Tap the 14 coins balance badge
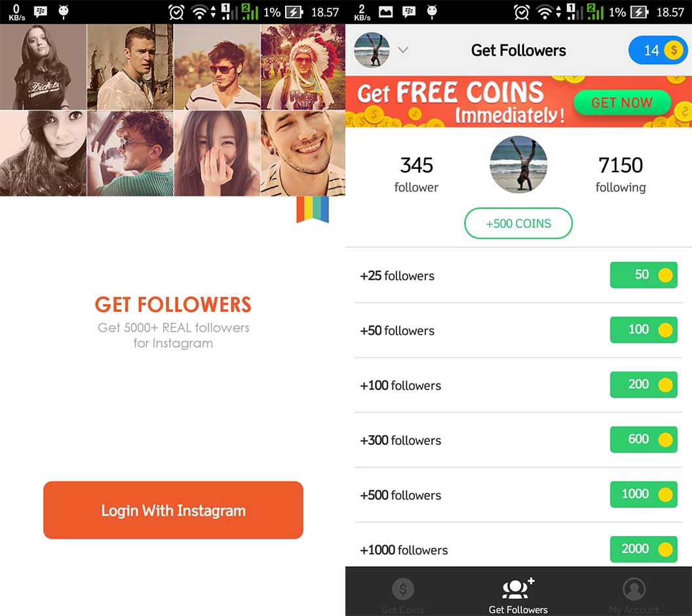This screenshot has height=616, width=692. [x=657, y=50]
